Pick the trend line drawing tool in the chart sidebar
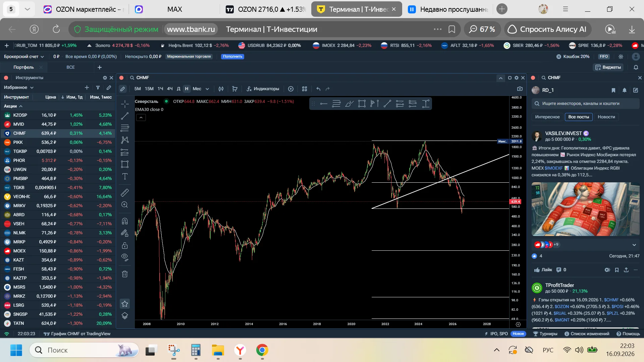The height and width of the screenshot is (362, 644). pyautogui.click(x=125, y=116)
